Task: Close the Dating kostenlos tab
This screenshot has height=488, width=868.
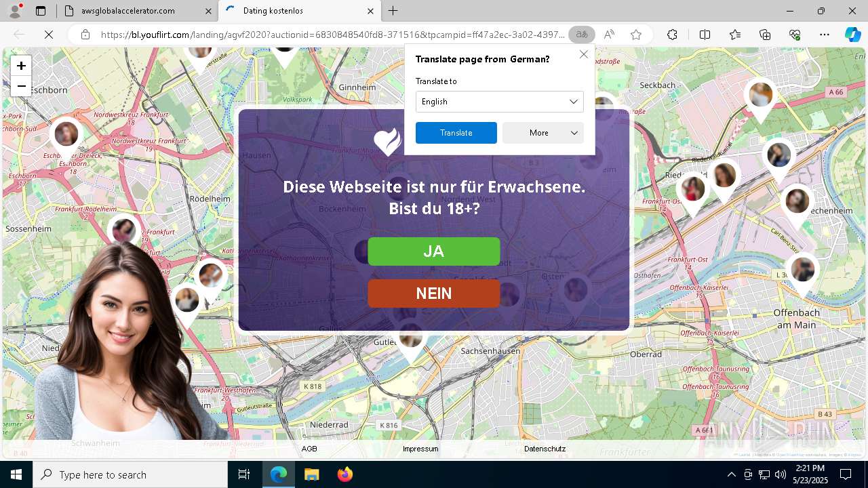Action: click(x=370, y=11)
